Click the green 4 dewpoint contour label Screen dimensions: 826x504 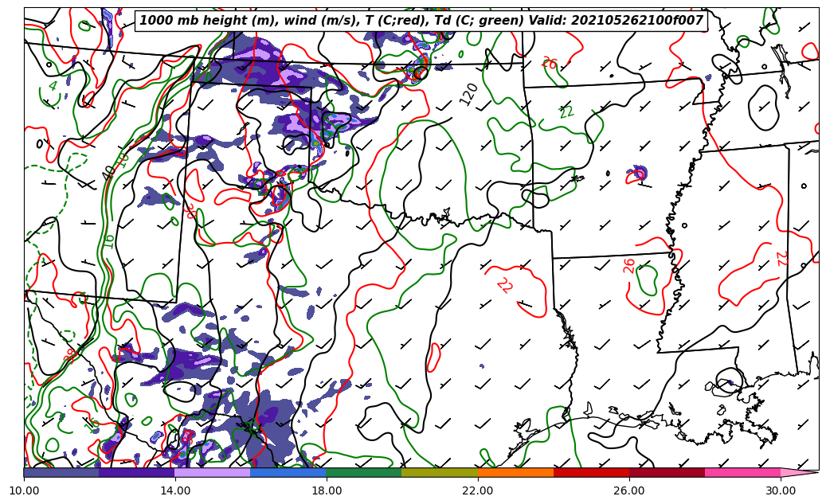pyautogui.click(x=53, y=86)
